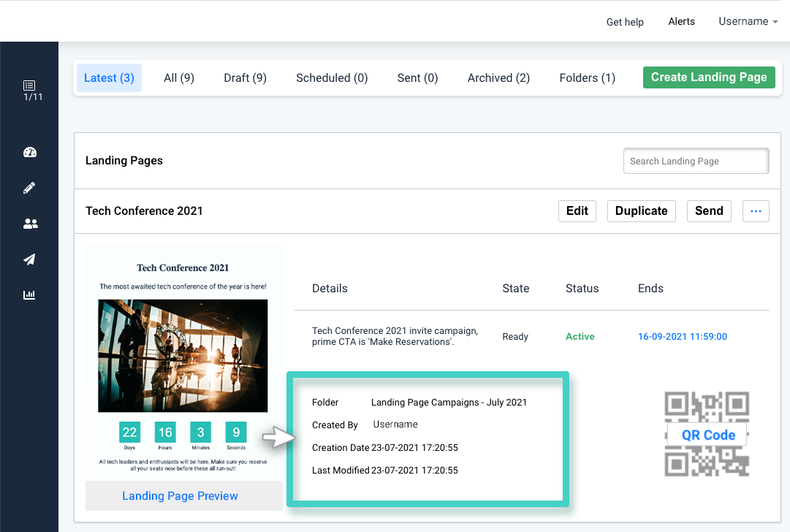Image resolution: width=790 pixels, height=532 pixels.
Task: Open Alerts in the top bar
Action: (681, 22)
